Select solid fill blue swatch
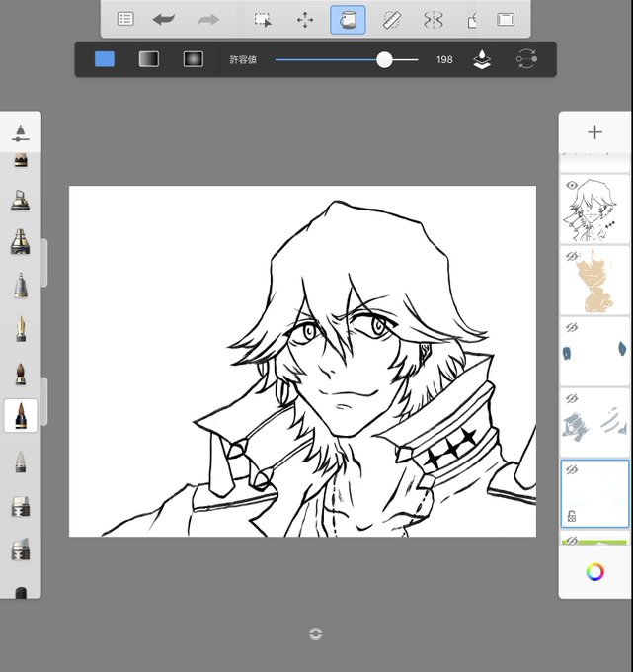633x672 pixels. (105, 59)
